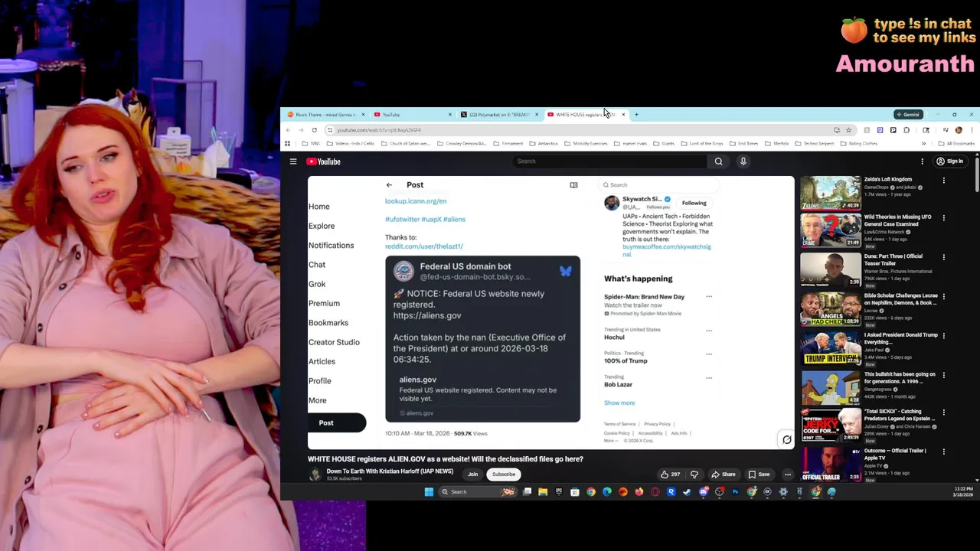This screenshot has height=551, width=980.
Task: Open options for Bible Scholar Challenges Lecrae video
Action: (943, 296)
